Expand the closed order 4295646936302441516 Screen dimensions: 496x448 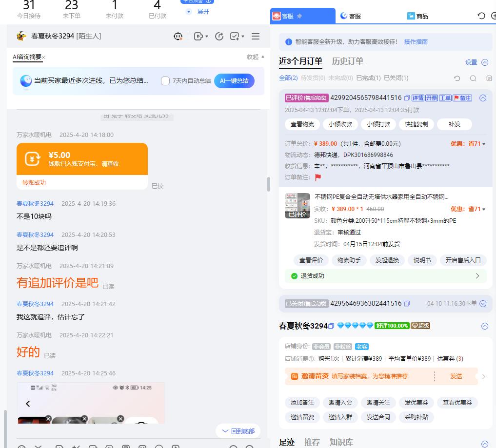point(483,304)
